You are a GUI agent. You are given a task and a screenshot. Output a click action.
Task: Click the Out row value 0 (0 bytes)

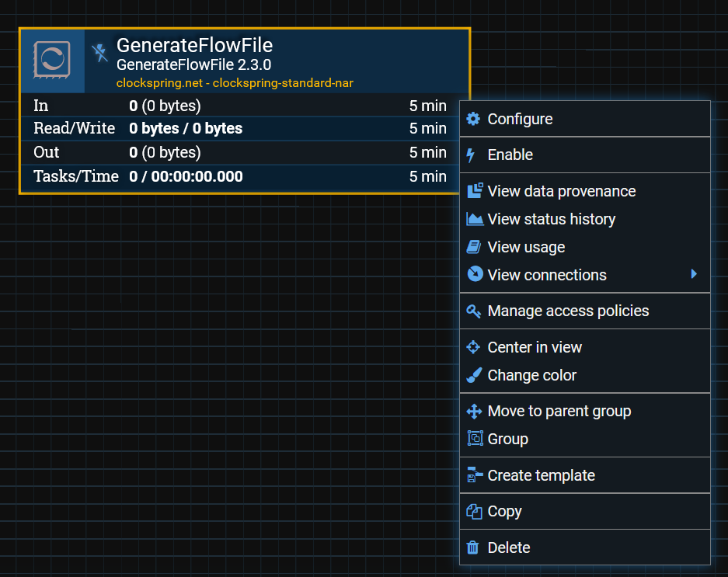coord(165,153)
